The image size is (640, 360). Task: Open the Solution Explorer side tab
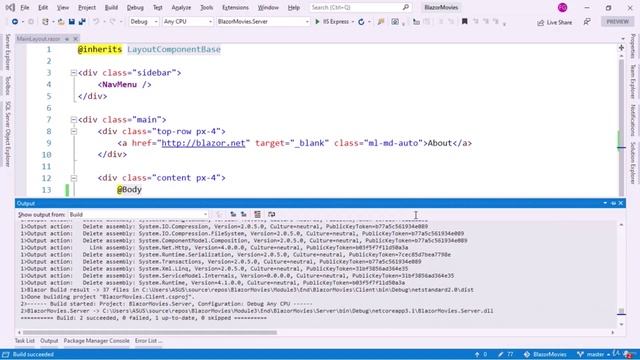(633, 163)
